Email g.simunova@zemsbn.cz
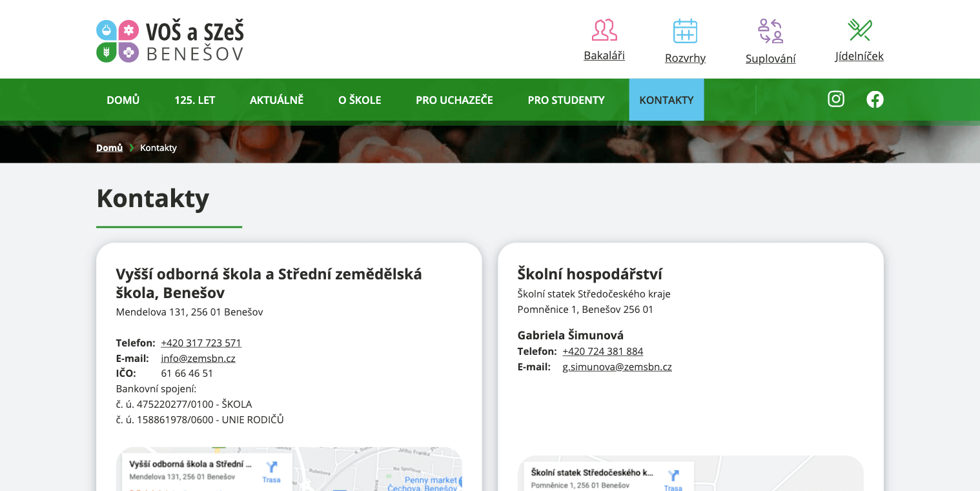This screenshot has height=491, width=980. (x=617, y=367)
